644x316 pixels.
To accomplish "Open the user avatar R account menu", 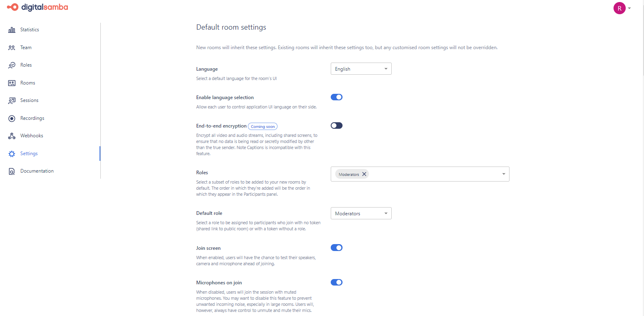I will (620, 8).
